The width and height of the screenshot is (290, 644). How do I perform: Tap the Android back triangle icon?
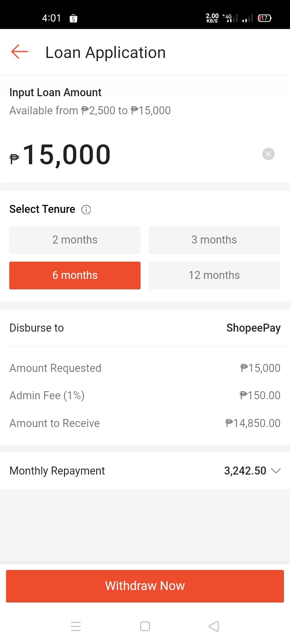pos(214,626)
